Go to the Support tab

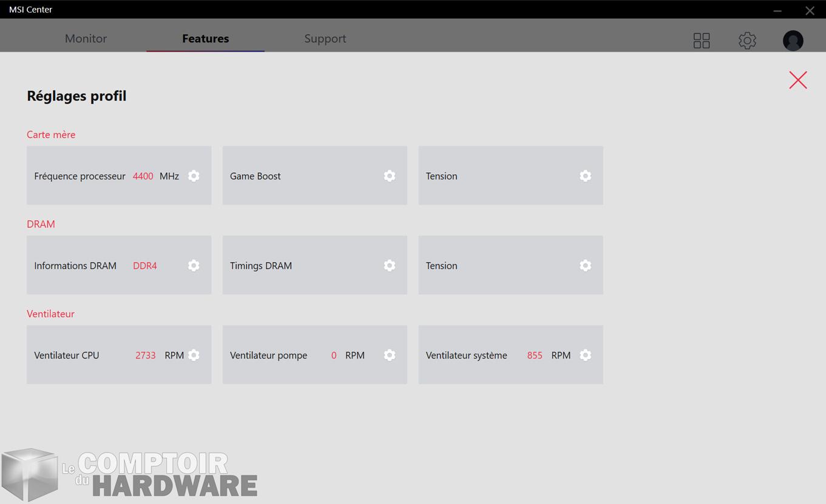(325, 38)
